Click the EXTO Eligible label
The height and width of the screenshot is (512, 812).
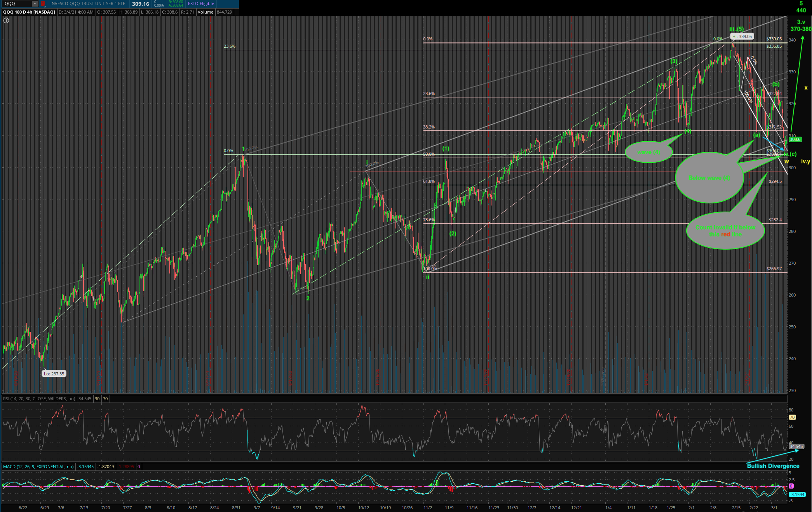coord(201,3)
